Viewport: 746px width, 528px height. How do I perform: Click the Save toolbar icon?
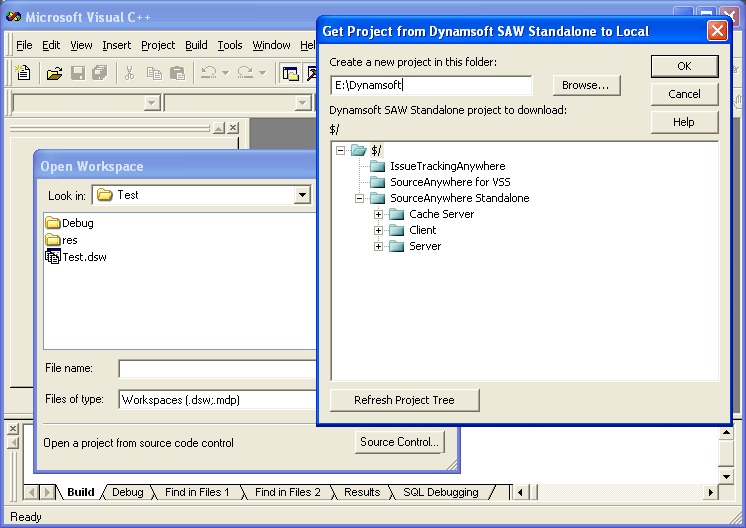[78, 73]
